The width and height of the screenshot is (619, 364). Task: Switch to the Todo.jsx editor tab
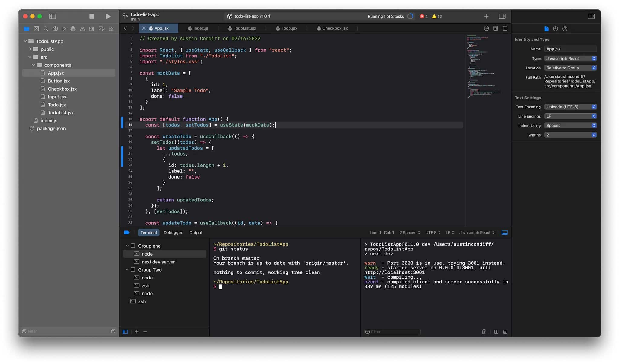click(x=286, y=28)
